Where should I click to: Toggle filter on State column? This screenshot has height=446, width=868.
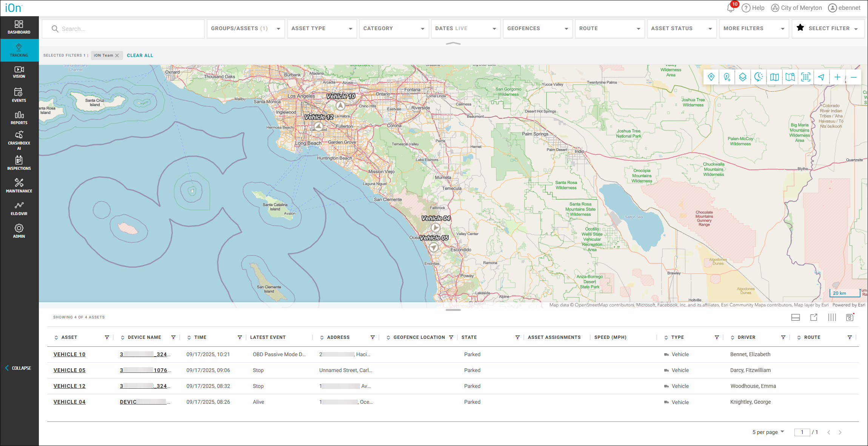pyautogui.click(x=517, y=337)
